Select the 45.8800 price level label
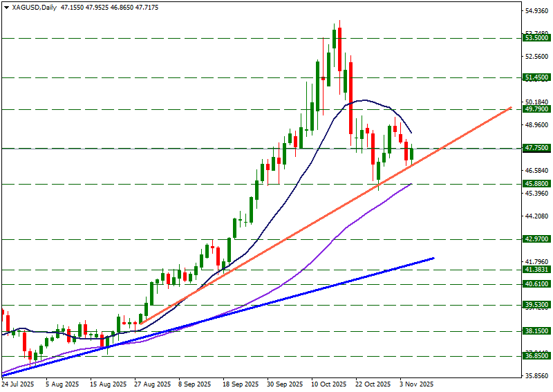This screenshot has width=553, height=392. click(x=536, y=184)
